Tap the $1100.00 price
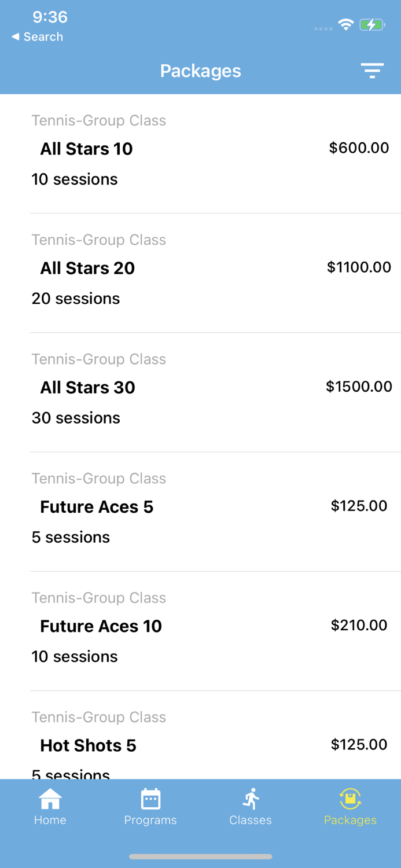The image size is (401, 868). pos(359,267)
